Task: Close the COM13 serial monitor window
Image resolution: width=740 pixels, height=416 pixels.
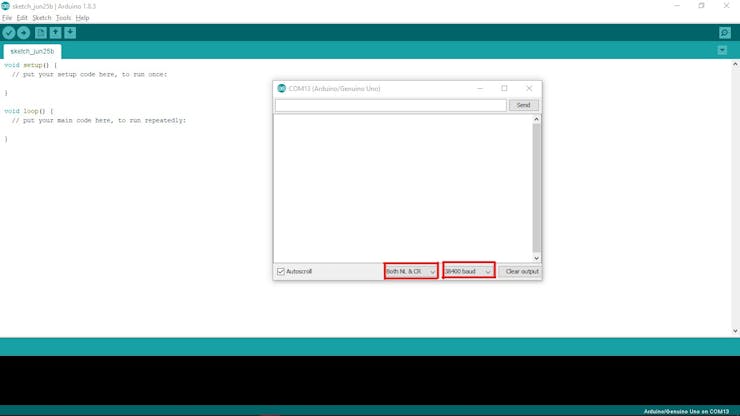Action: click(x=529, y=88)
